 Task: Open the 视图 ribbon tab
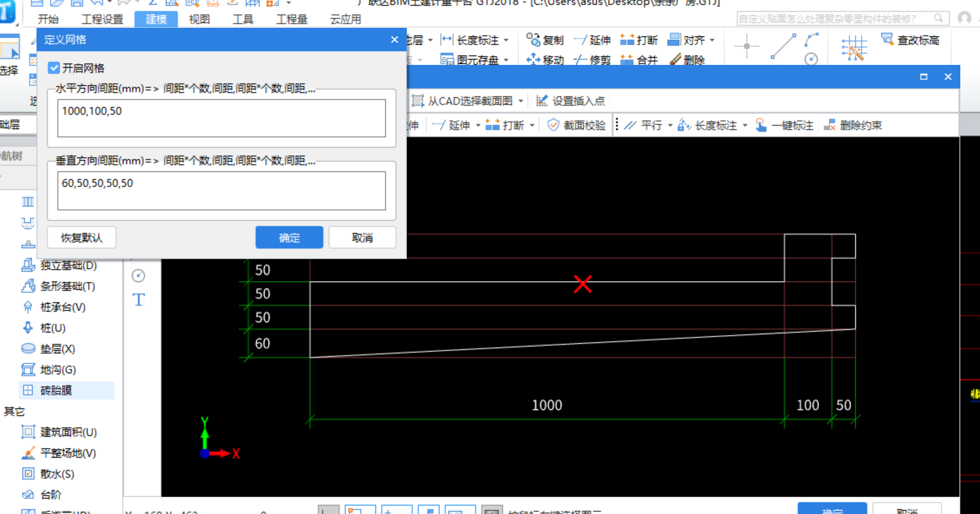click(199, 19)
